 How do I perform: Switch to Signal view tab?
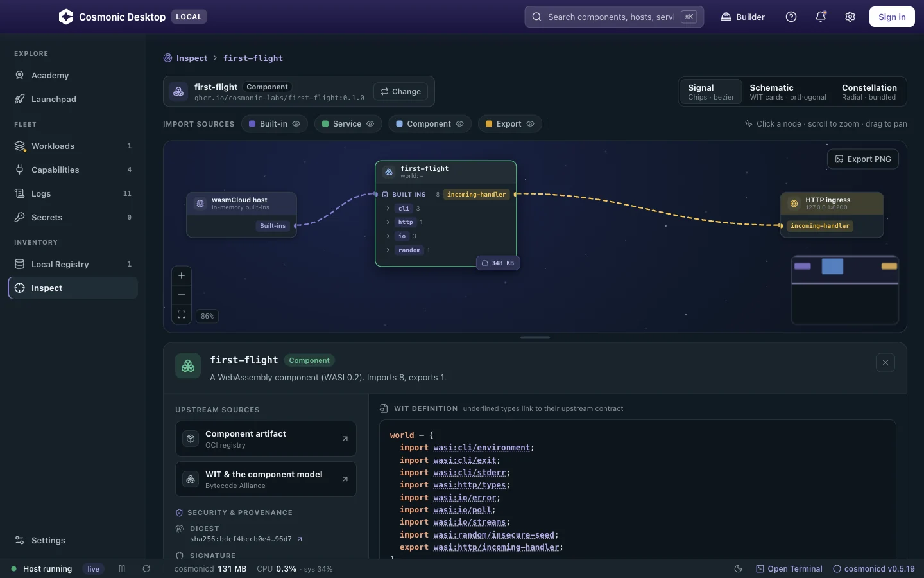711,92
